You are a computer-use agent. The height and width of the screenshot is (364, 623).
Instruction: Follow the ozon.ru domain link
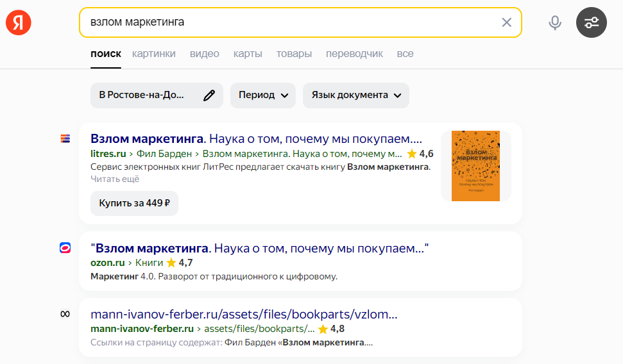click(108, 263)
